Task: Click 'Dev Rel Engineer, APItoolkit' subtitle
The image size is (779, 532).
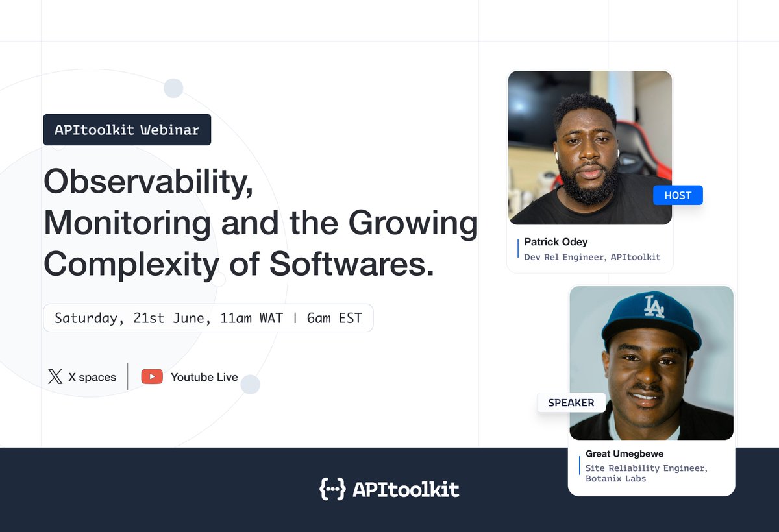Action: 592,257
